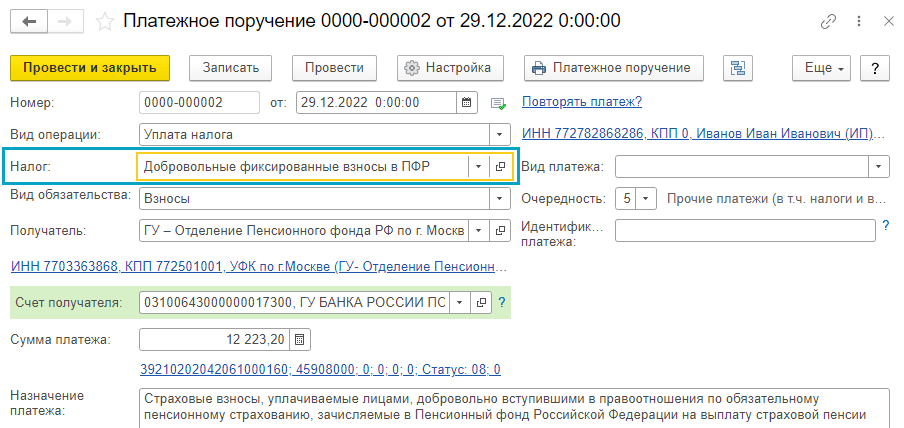Click the Счет получателя field text
Viewport: 904px width, 428px height.
pyautogui.click(x=295, y=302)
